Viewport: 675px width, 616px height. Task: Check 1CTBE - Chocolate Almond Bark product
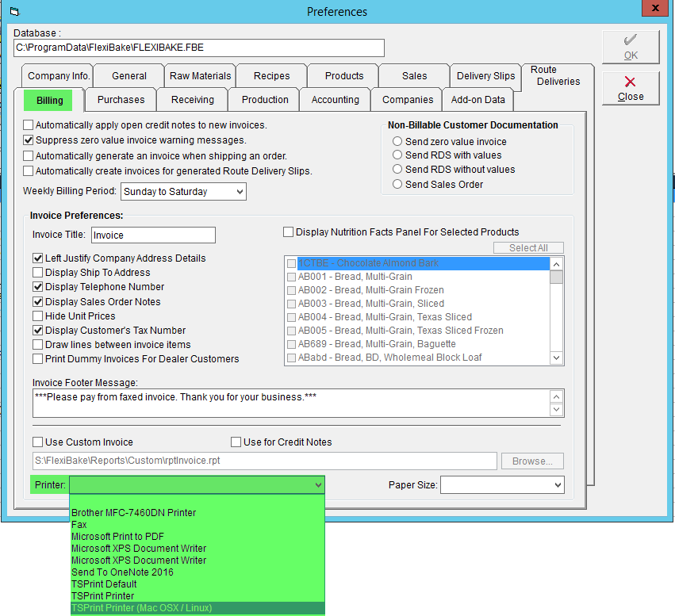tap(291, 263)
